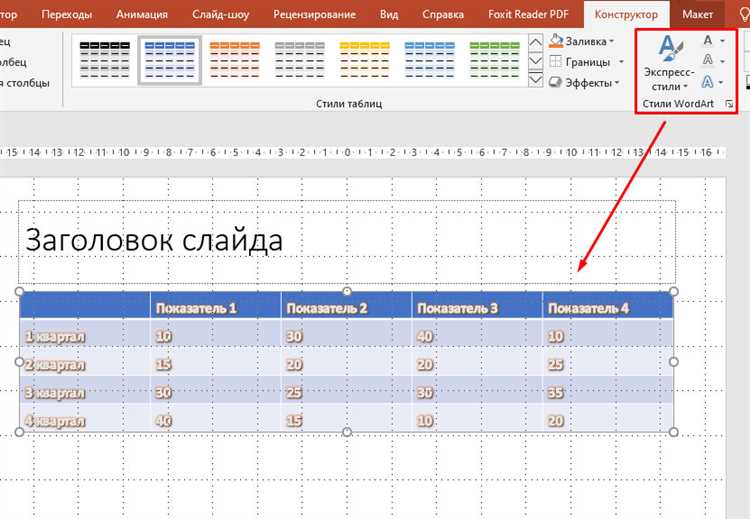Click the Заливка paint bucket icon

pyautogui.click(x=555, y=41)
